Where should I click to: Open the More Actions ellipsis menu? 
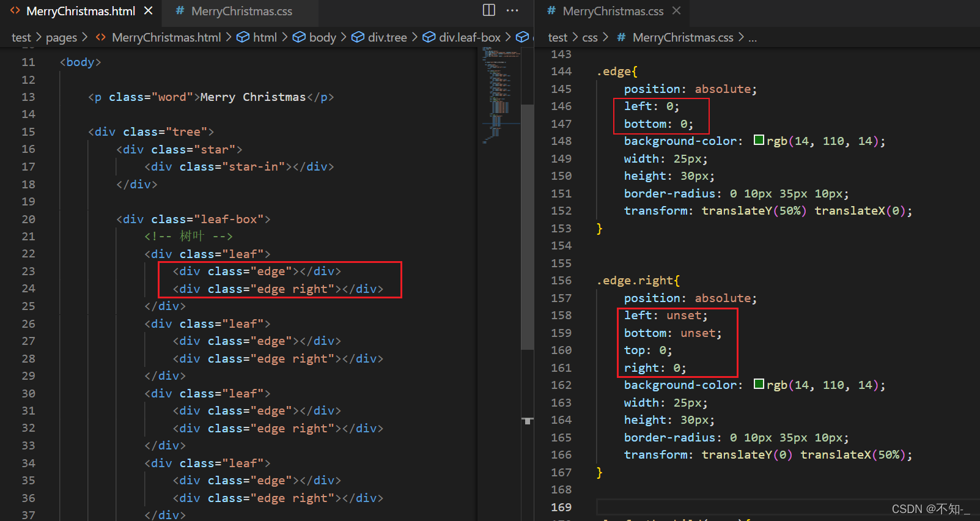click(x=512, y=10)
